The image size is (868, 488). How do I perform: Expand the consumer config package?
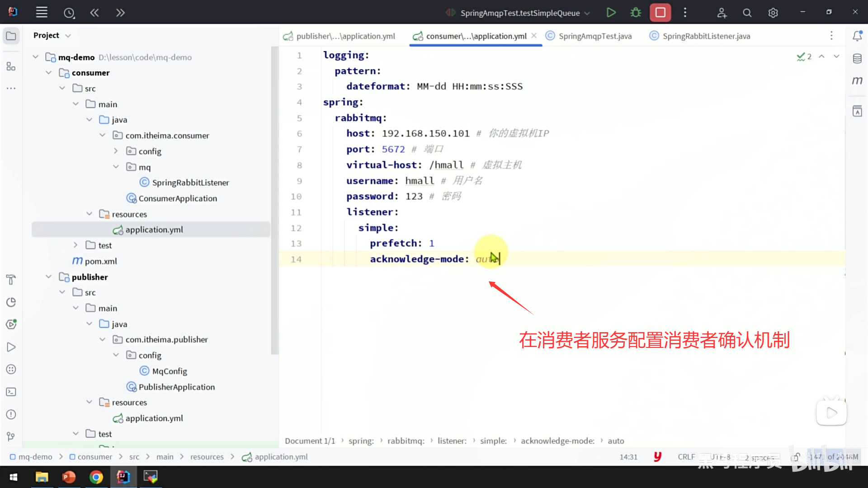pyautogui.click(x=116, y=151)
